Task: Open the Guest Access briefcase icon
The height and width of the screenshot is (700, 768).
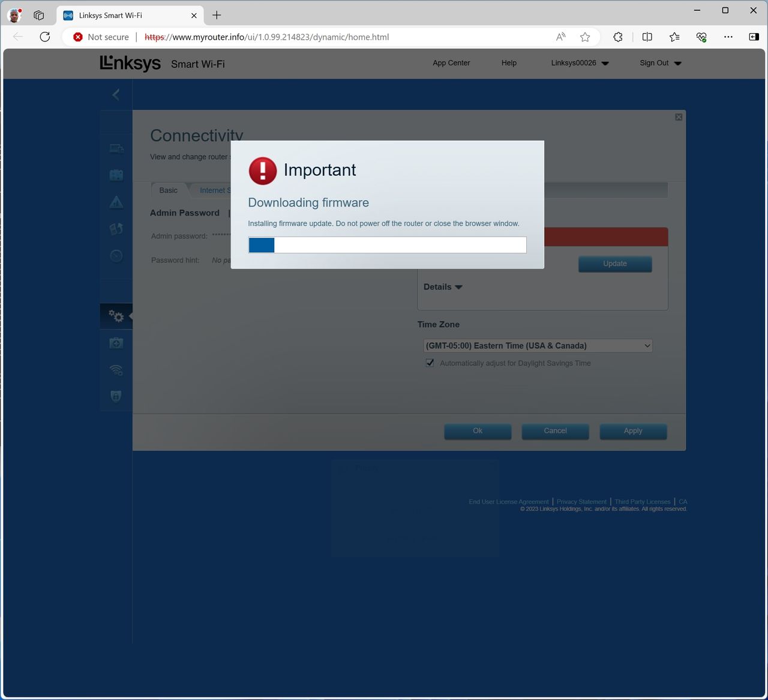Action: (116, 175)
